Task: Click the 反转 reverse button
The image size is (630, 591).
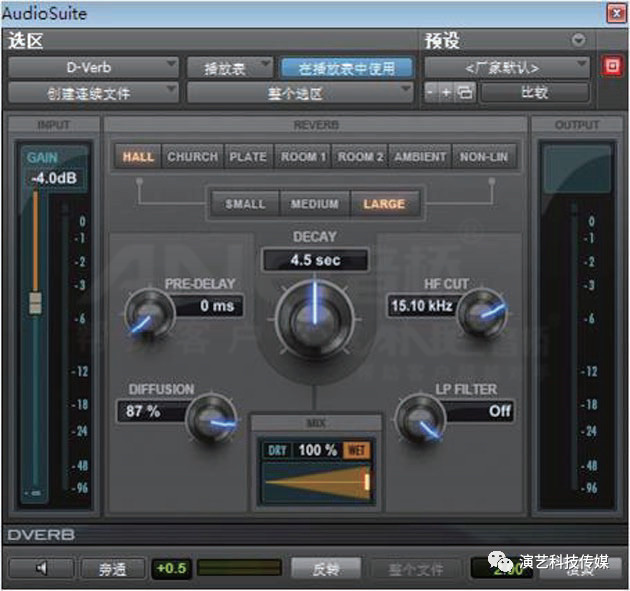Action: click(x=326, y=569)
